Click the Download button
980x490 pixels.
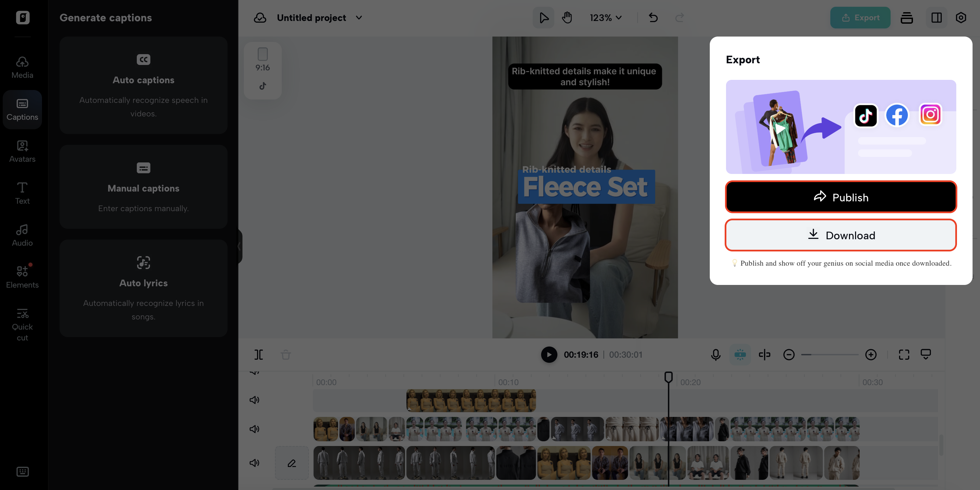[x=840, y=235]
